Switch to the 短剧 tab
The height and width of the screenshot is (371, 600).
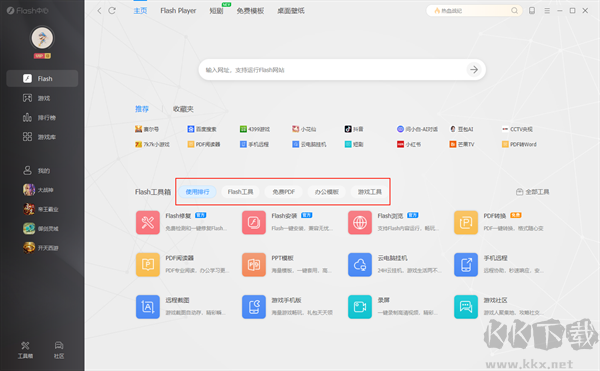(x=216, y=11)
